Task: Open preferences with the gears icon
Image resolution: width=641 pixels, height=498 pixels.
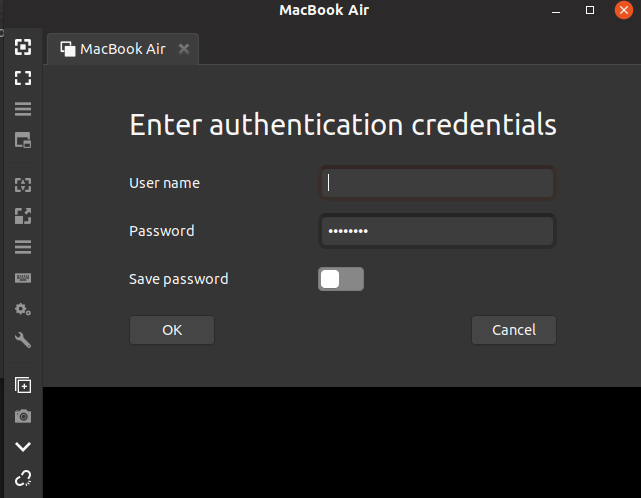Action: (x=23, y=309)
